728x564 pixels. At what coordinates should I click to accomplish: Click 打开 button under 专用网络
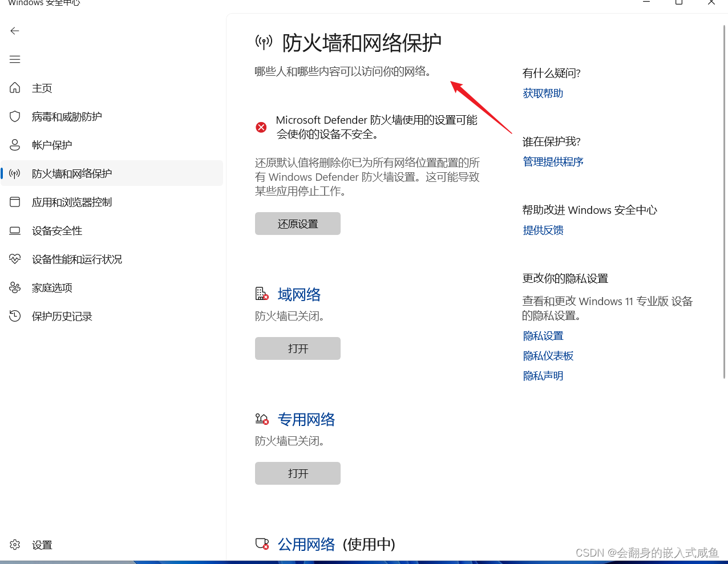tap(298, 473)
